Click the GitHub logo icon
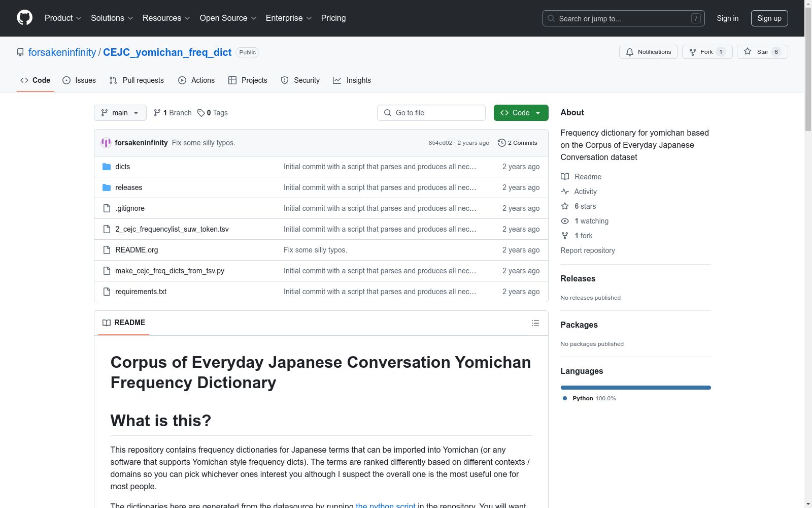Screen dimensions: 812x508 coord(24,18)
